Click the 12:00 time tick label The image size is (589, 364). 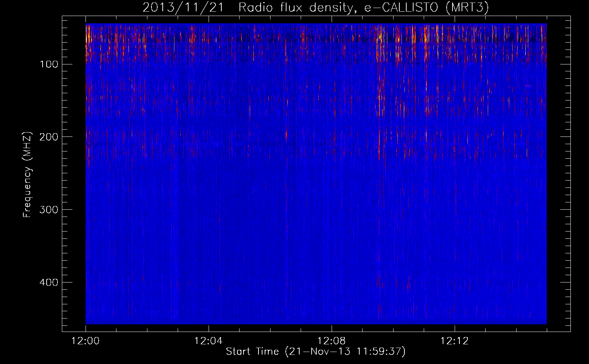(86, 341)
